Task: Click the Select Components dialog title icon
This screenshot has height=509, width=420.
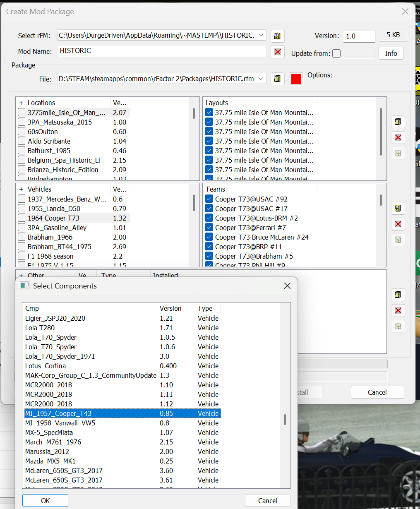Action: (25, 286)
